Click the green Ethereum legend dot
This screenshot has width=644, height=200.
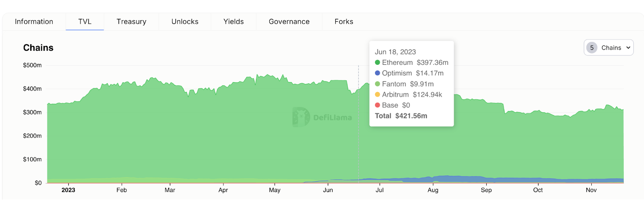(378, 62)
